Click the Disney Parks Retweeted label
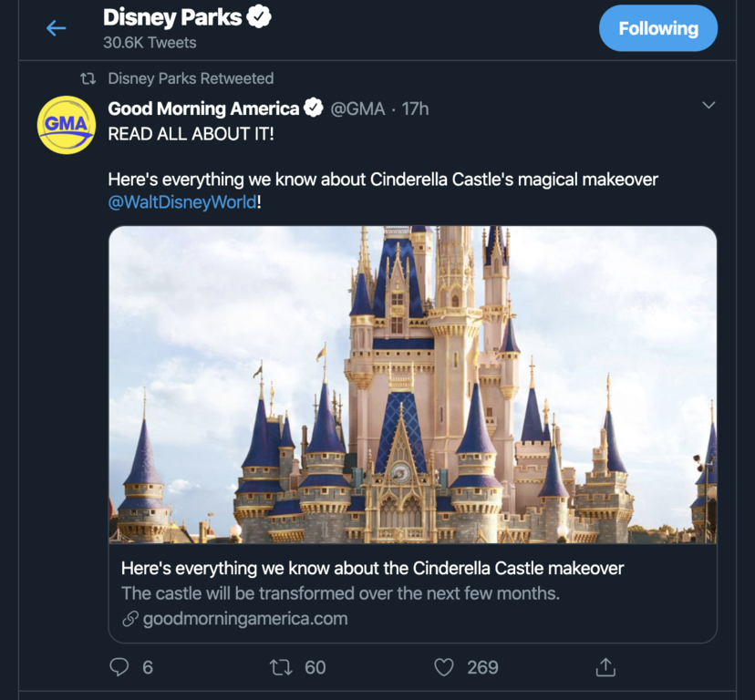Screen dimensions: 755x700 coord(191,78)
